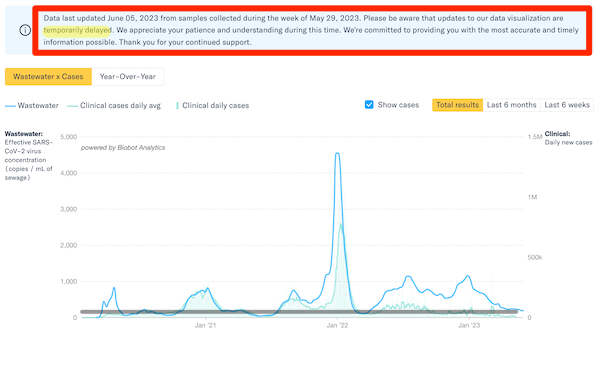Choose the Last 6 weeks range

[x=567, y=105]
